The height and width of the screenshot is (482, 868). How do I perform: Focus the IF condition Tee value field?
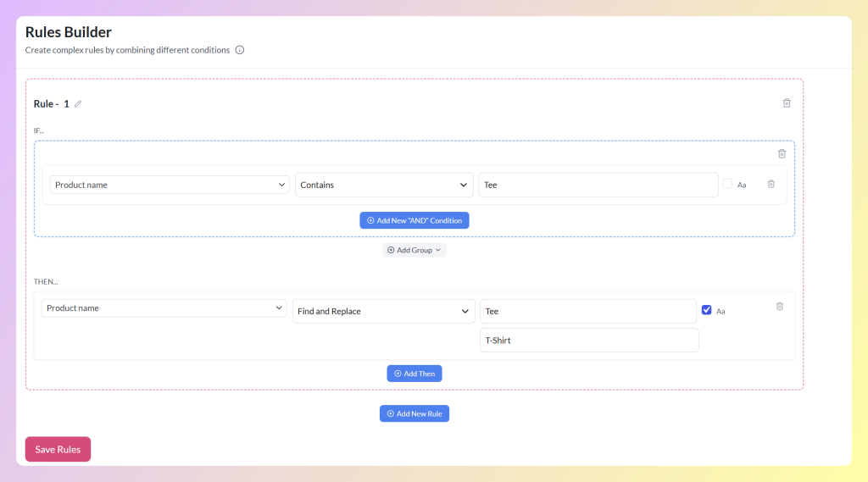point(598,185)
